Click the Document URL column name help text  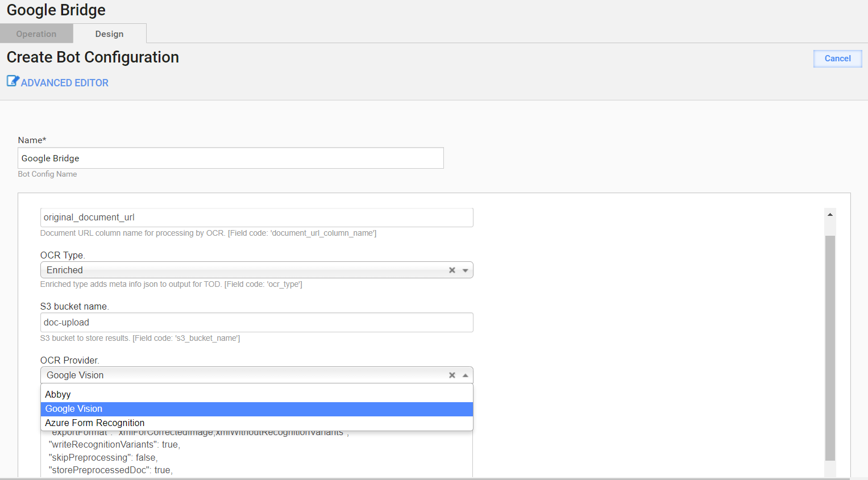point(208,233)
